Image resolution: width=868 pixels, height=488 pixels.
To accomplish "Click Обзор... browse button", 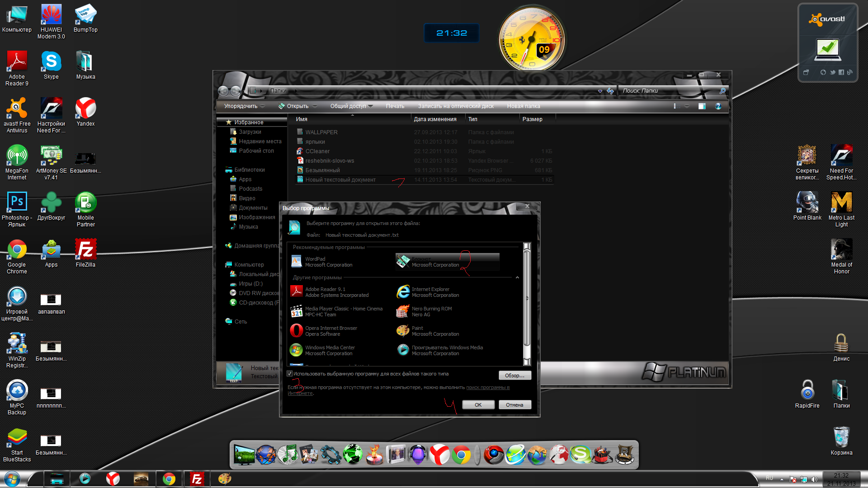I will pos(514,375).
